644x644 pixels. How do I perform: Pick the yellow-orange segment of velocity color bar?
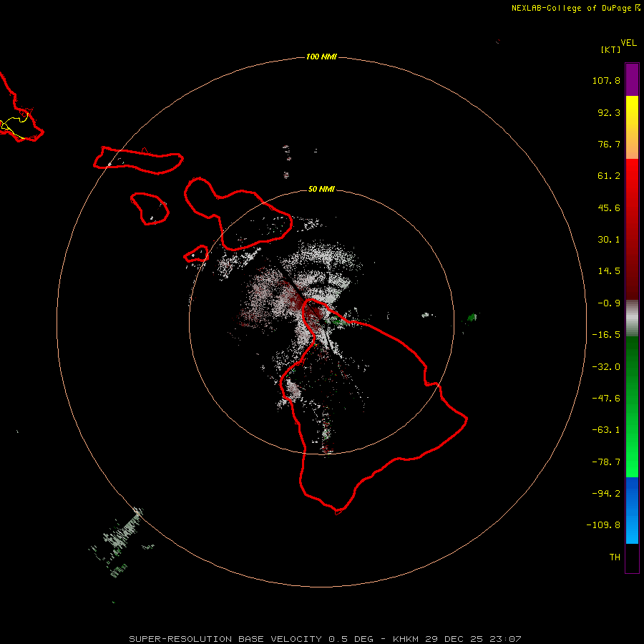632,127
